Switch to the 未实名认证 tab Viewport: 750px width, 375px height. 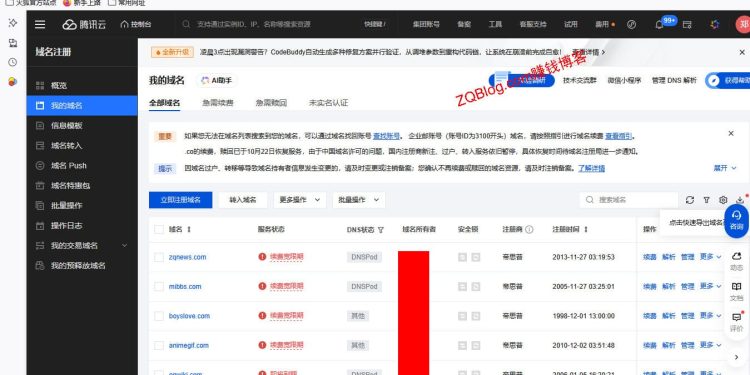pyautogui.click(x=329, y=103)
